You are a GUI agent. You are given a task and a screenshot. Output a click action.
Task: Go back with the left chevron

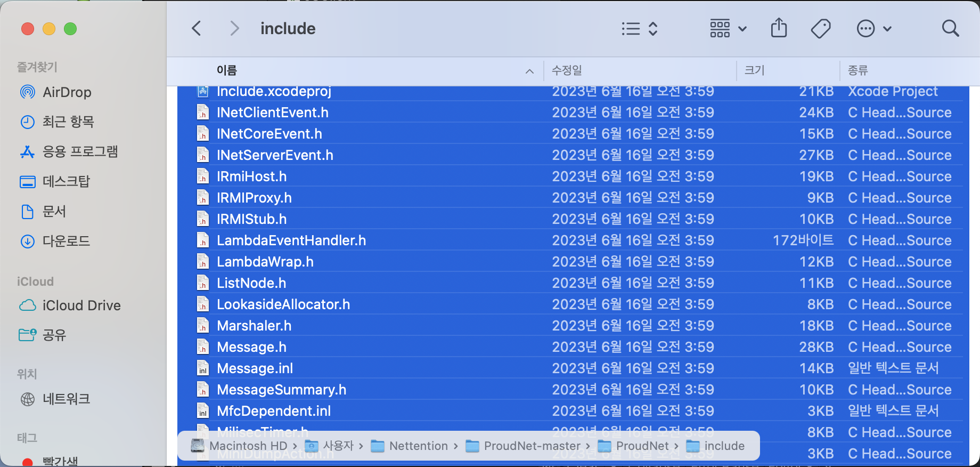pyautogui.click(x=197, y=28)
